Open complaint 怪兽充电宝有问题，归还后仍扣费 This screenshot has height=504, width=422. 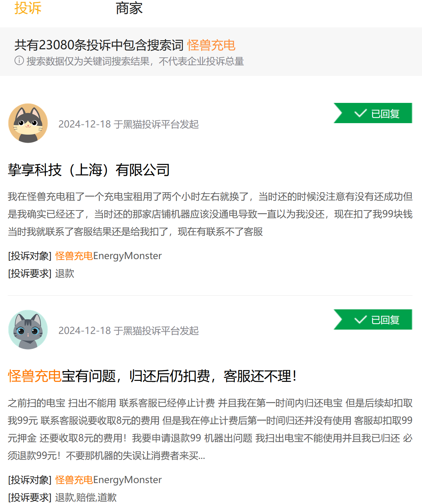[x=152, y=376]
